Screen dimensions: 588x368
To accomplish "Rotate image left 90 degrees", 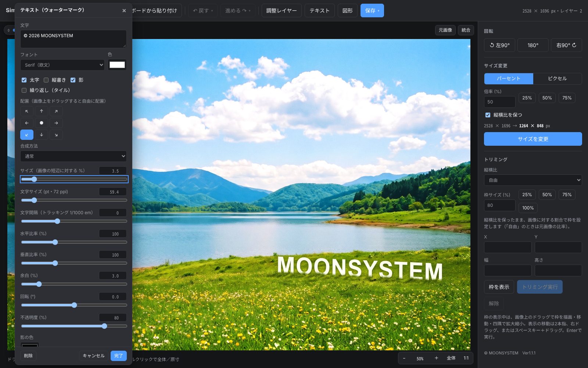I will click(x=499, y=45).
